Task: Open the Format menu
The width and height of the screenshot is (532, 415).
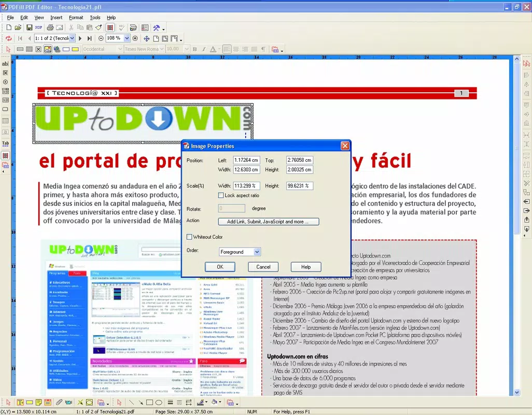Action: click(x=76, y=18)
